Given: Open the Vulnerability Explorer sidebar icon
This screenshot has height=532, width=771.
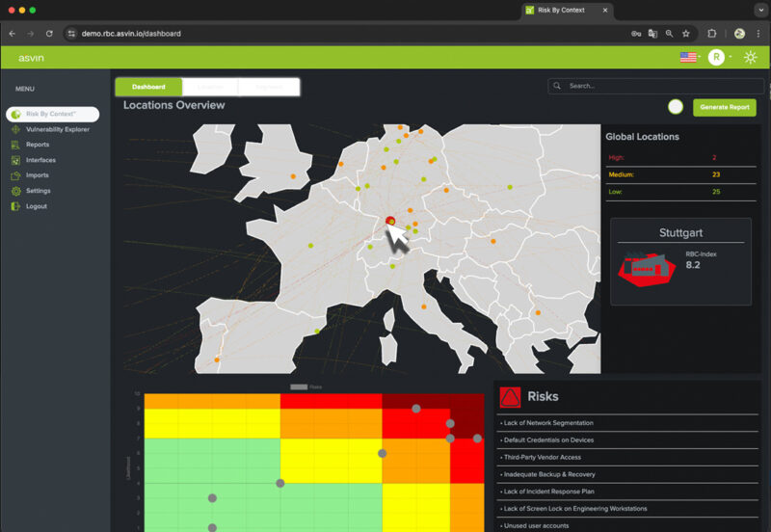Looking at the screenshot, I should pyautogui.click(x=16, y=129).
